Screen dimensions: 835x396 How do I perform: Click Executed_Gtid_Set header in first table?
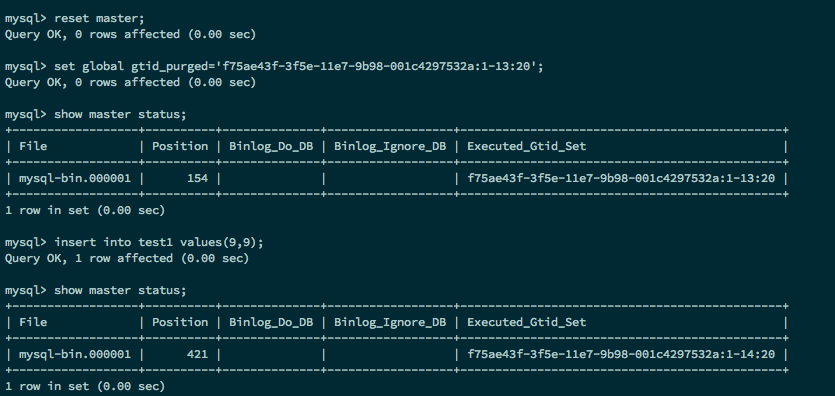[527, 146]
